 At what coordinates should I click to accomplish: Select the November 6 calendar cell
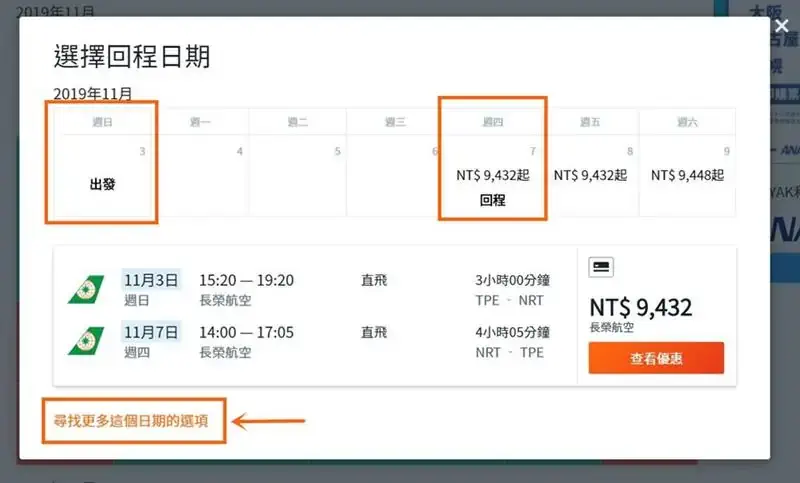click(395, 176)
